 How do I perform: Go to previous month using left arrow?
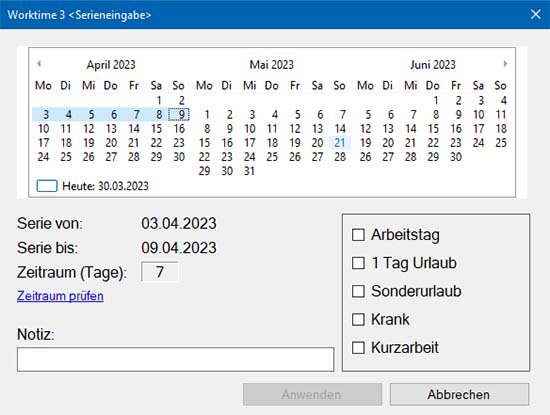[x=39, y=63]
